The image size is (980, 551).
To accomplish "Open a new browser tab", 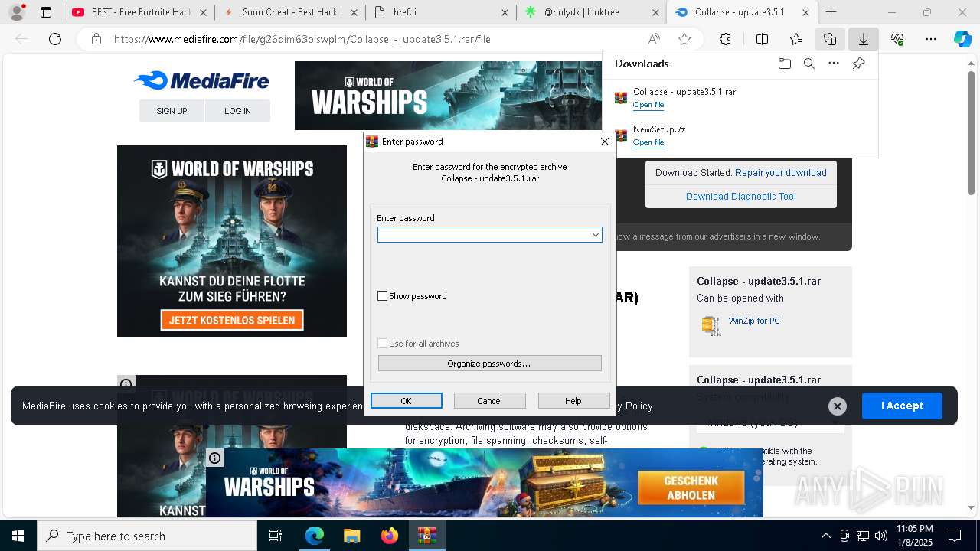I will click(831, 12).
